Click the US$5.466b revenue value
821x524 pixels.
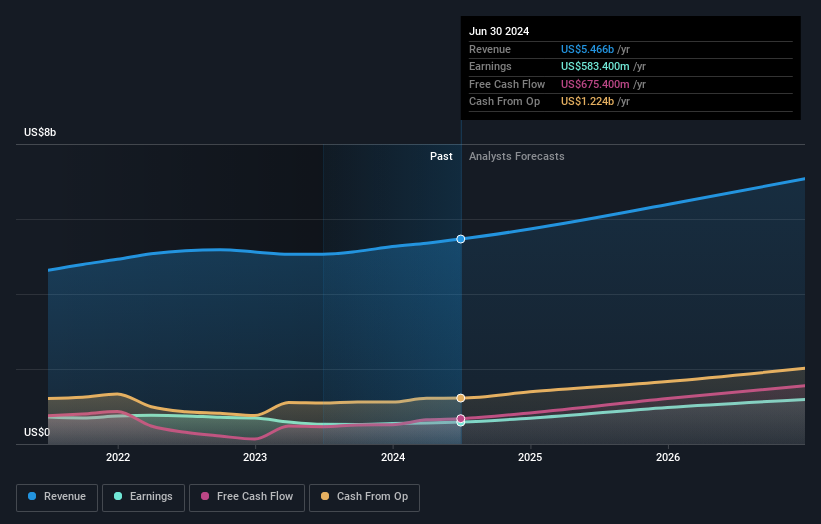[587, 49]
